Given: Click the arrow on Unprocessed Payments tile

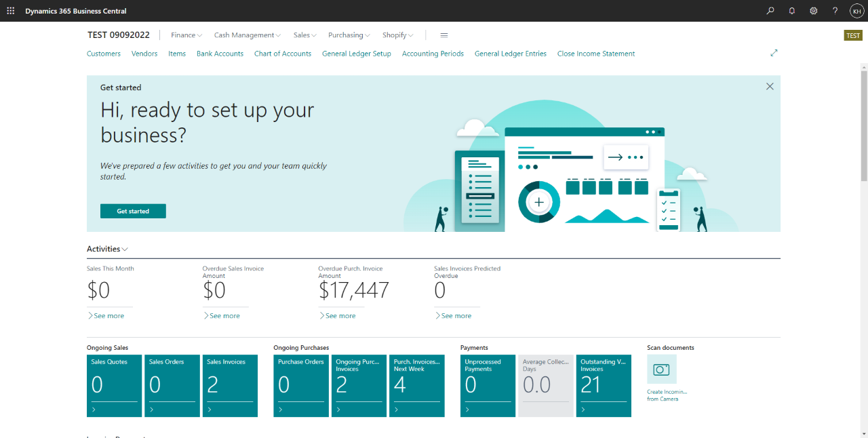Looking at the screenshot, I should click(x=467, y=410).
